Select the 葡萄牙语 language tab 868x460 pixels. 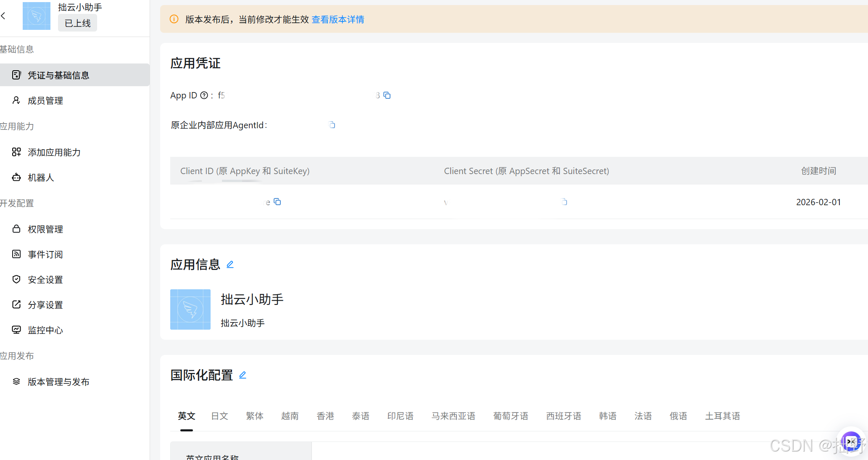[x=510, y=416]
